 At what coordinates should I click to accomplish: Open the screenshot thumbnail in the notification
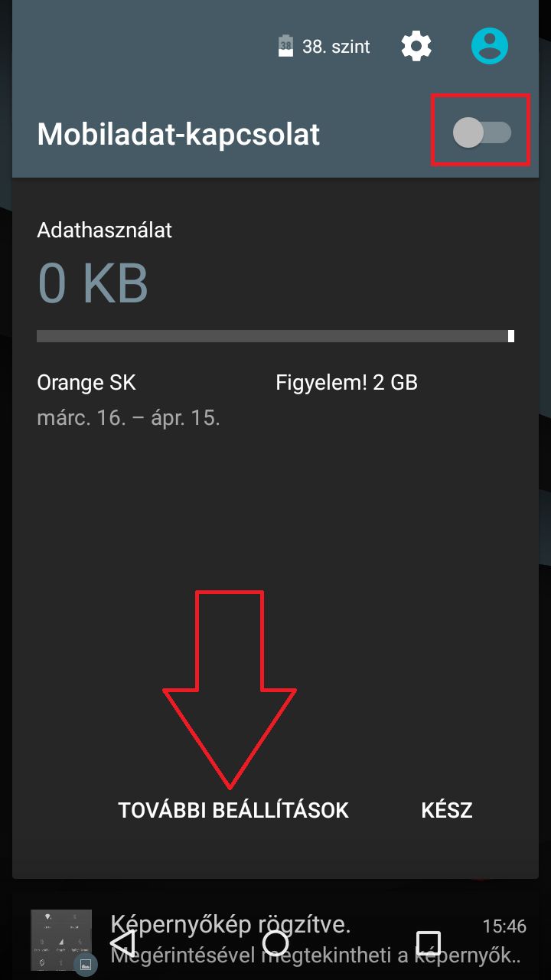tap(61, 940)
